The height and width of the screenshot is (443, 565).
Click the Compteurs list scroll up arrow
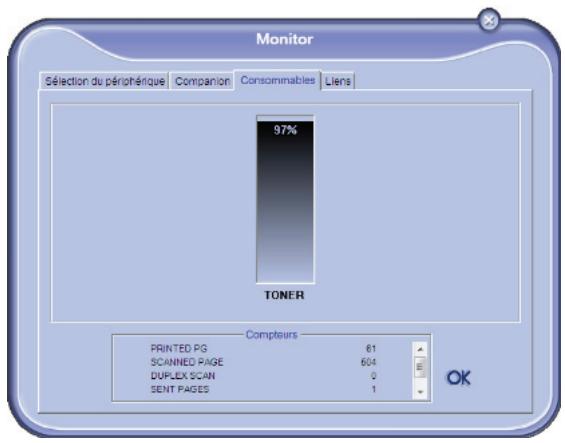click(x=419, y=349)
